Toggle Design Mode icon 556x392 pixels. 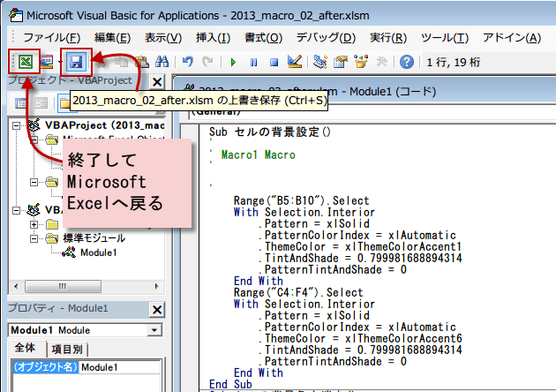click(x=294, y=62)
